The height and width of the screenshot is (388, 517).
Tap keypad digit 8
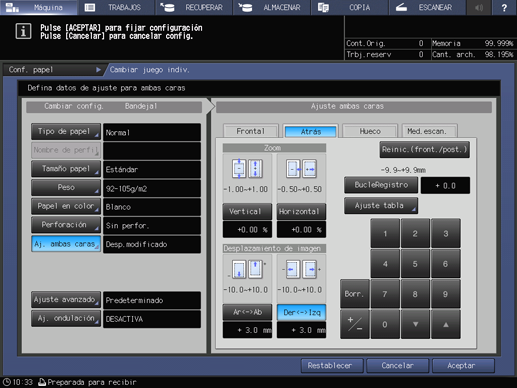(415, 294)
